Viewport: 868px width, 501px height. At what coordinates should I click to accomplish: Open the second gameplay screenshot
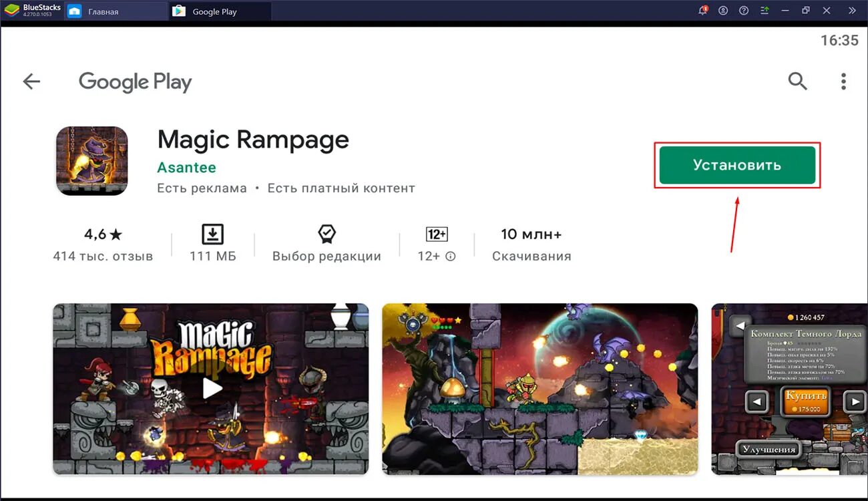(x=540, y=389)
